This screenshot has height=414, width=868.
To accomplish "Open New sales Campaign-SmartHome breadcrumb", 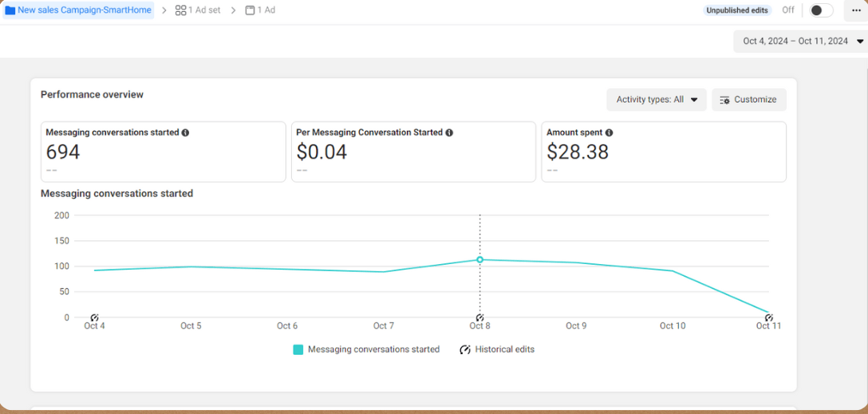I will click(x=85, y=10).
